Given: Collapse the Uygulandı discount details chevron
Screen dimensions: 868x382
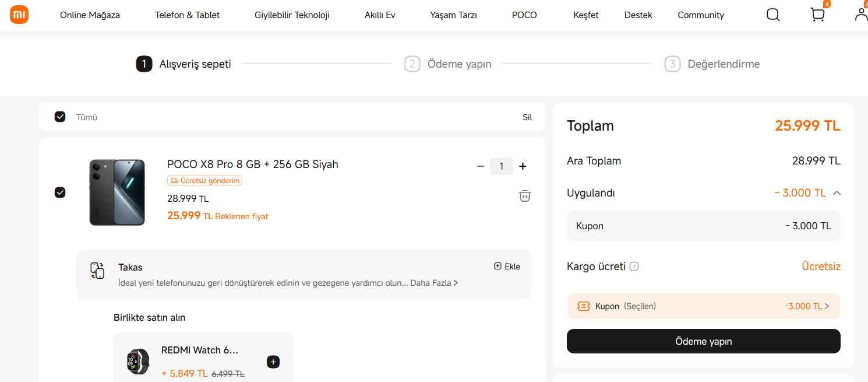Looking at the screenshot, I should coord(837,193).
